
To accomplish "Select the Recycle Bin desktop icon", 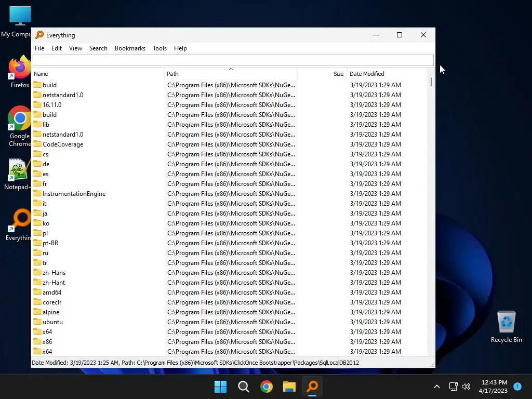I will tap(506, 327).
